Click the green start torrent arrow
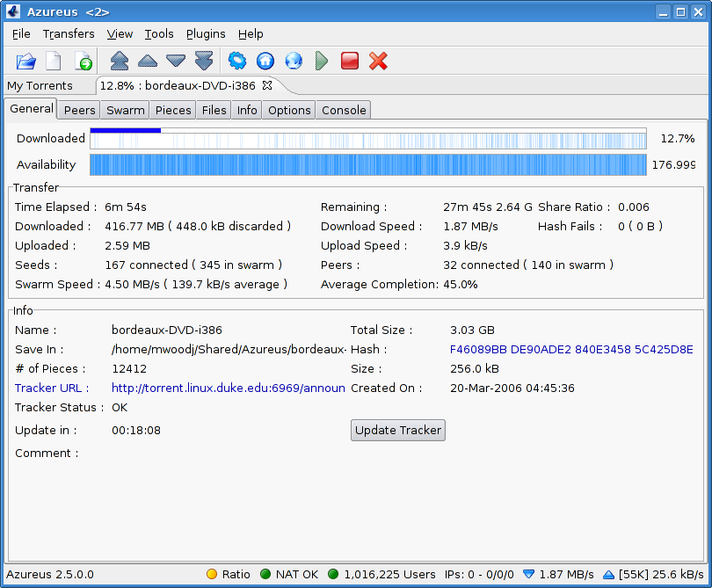The width and height of the screenshot is (712, 588). (322, 61)
